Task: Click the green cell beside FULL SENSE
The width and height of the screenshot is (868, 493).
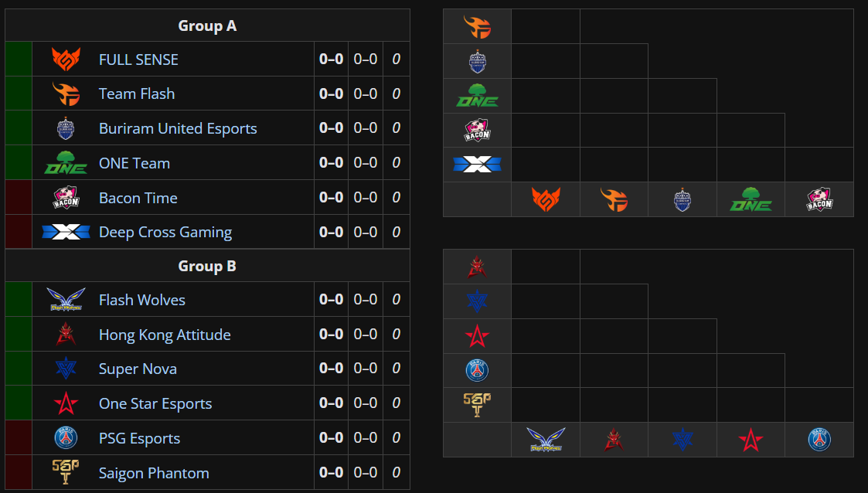Action: tap(19, 59)
